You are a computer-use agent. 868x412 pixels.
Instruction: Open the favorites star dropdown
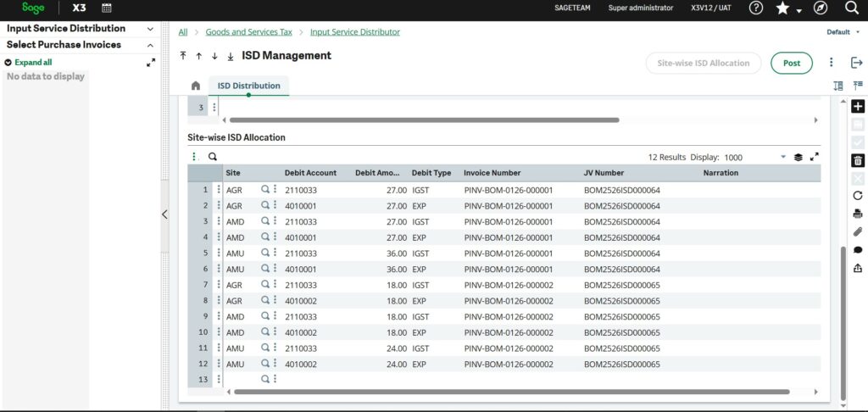[x=788, y=8]
